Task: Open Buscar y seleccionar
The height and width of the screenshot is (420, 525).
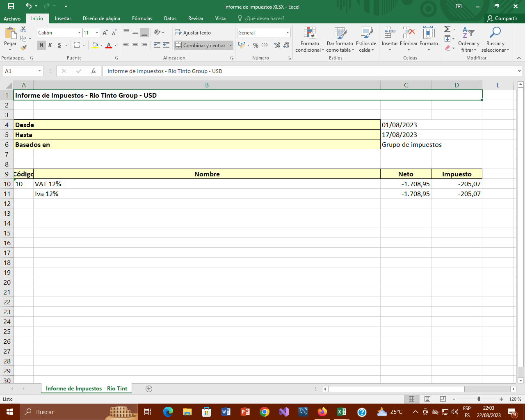Action: pyautogui.click(x=495, y=39)
